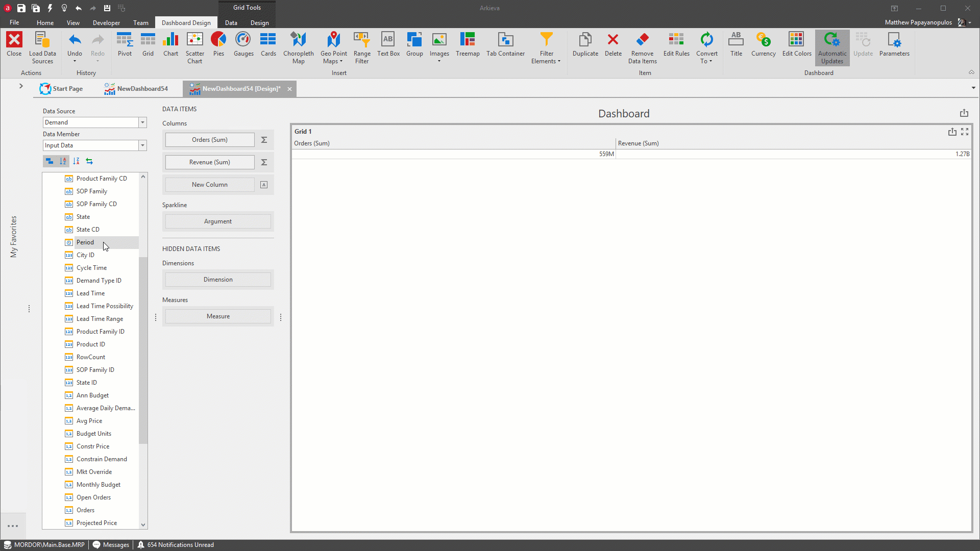Switch to the Data ribbon tab
This screenshot has width=980, height=551.
[x=231, y=22]
